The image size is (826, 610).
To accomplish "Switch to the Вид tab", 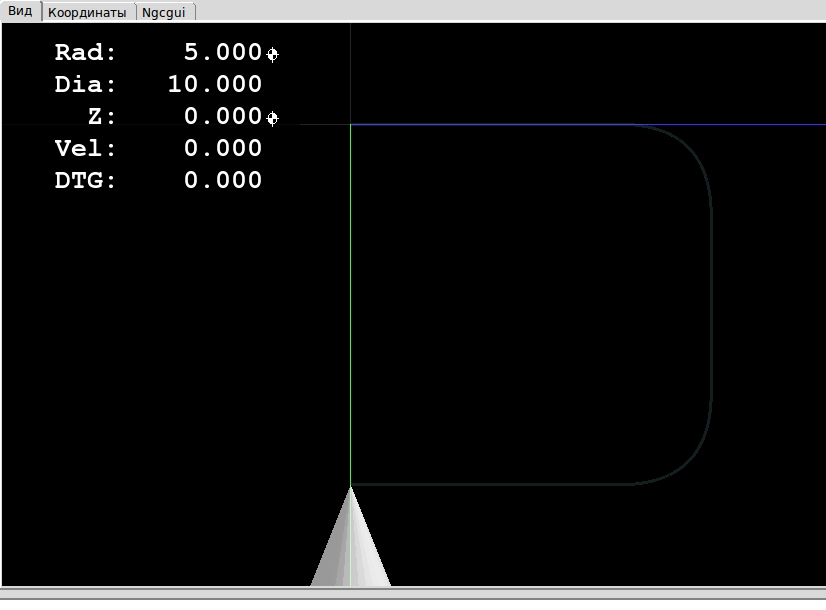I will tap(20, 11).
